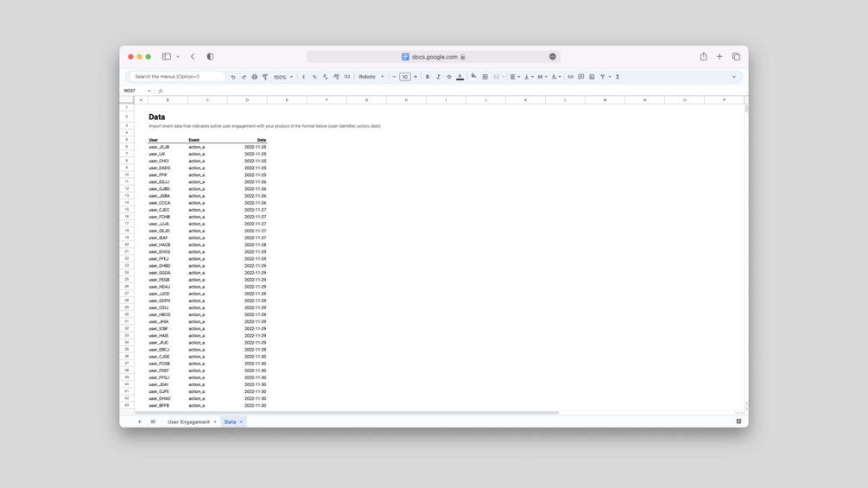Decrease decimal places in the toolbar
Viewport: 868px width, 488px height.
click(x=325, y=77)
